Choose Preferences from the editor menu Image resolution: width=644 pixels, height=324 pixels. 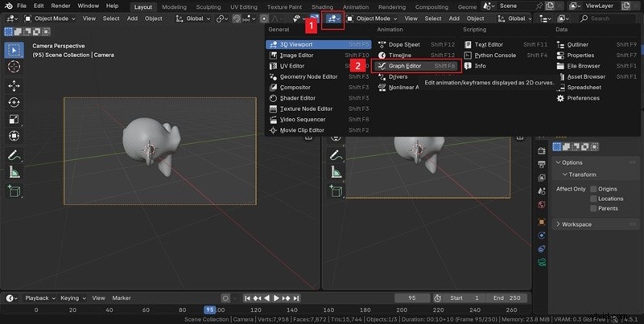pos(597,98)
